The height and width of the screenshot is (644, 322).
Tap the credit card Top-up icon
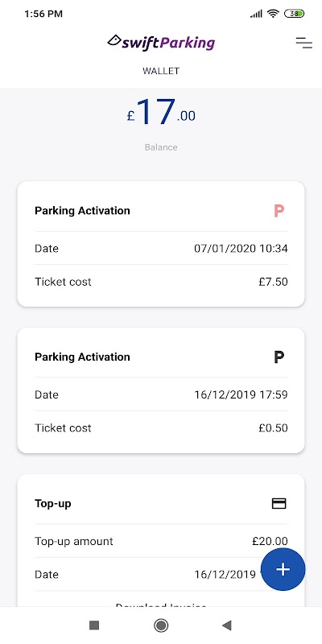click(x=279, y=504)
